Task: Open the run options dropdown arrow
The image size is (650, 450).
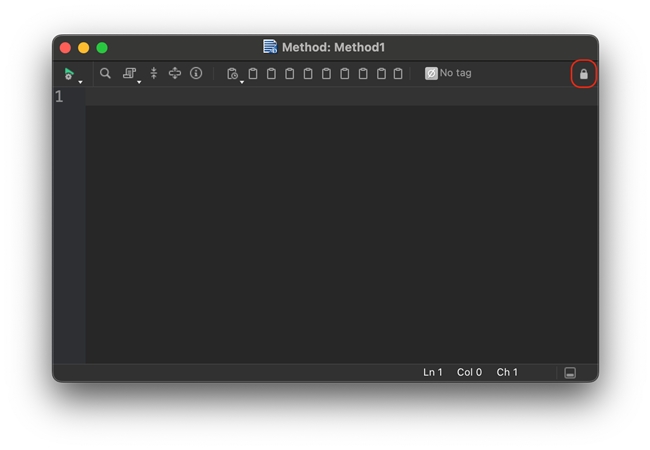Action: [80, 81]
